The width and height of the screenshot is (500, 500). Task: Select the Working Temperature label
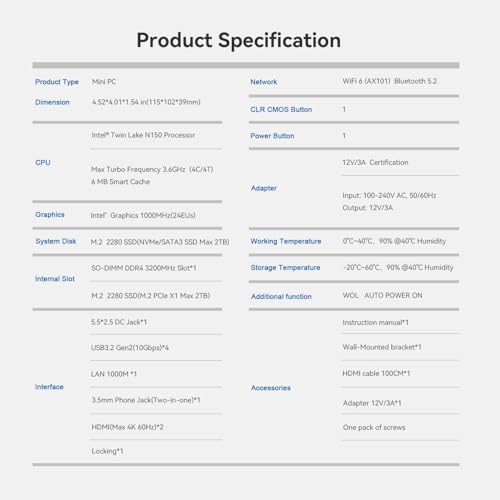click(286, 241)
